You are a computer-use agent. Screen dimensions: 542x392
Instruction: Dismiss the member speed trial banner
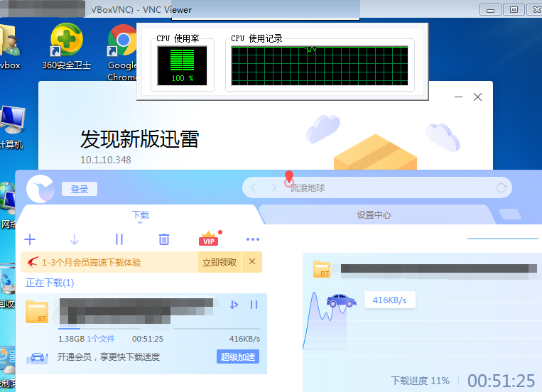point(252,261)
